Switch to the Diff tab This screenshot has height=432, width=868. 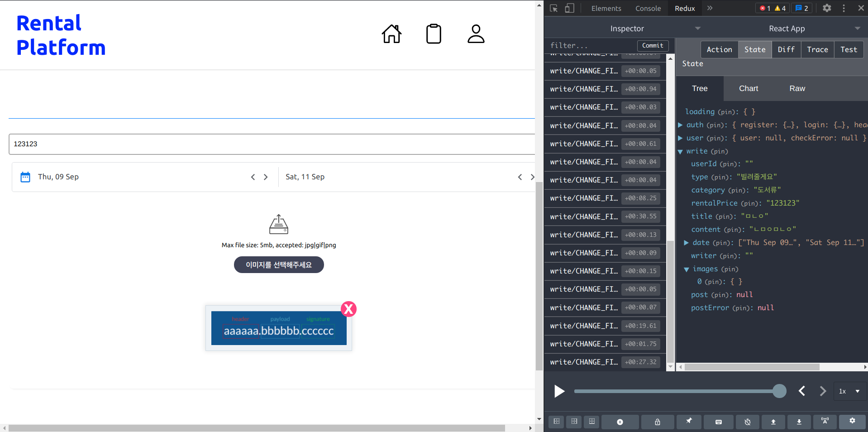pyautogui.click(x=786, y=49)
